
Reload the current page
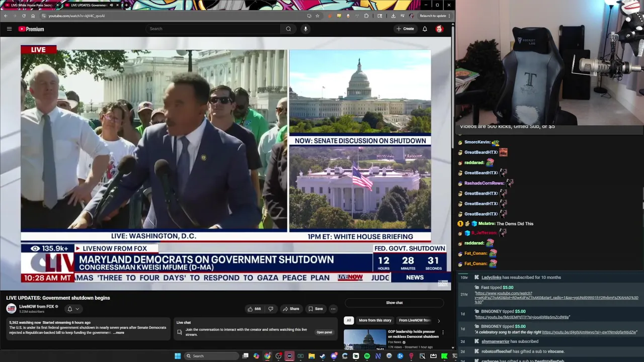[x=24, y=16]
